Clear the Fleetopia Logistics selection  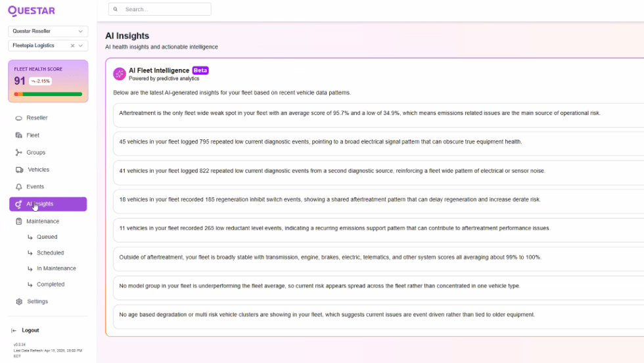pos(72,45)
